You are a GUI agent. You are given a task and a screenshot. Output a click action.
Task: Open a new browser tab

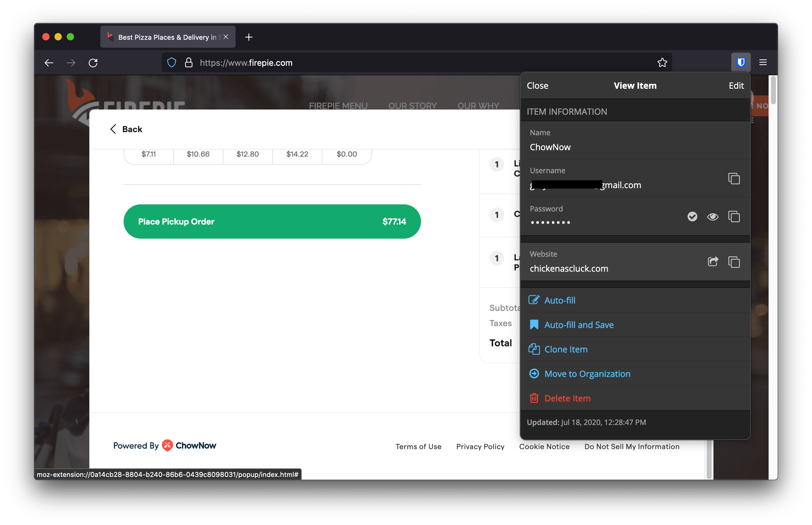(x=248, y=37)
